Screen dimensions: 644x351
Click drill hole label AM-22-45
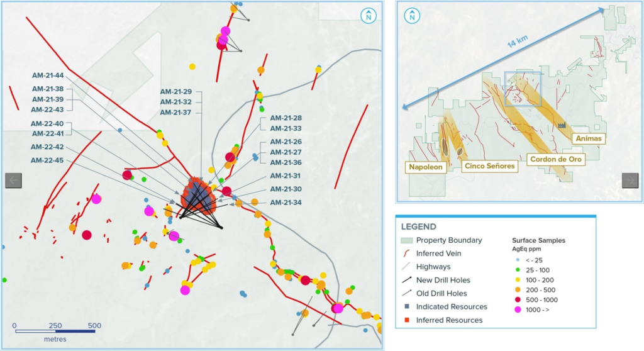click(x=48, y=160)
